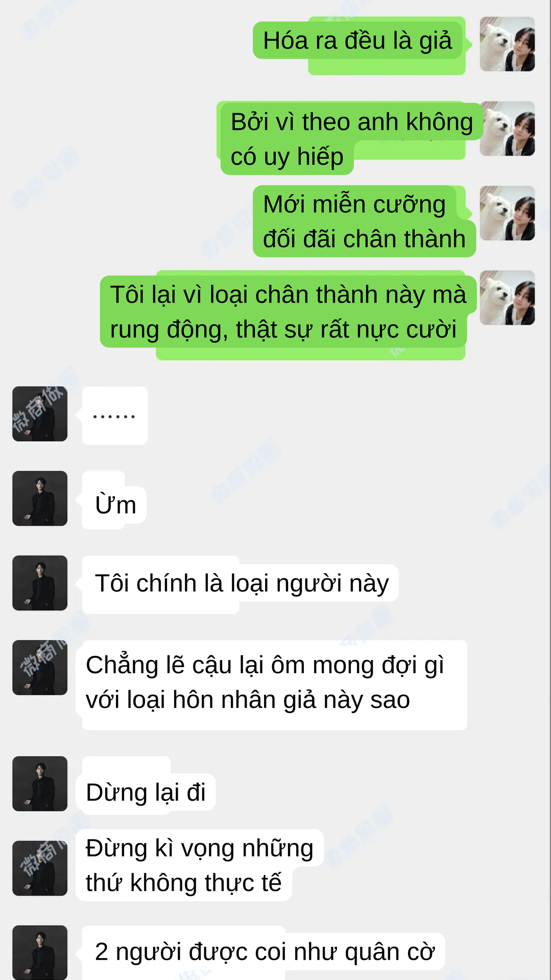Tap the avatar next to 'Bởi vì theo anh không có uy hiếp'
The height and width of the screenshot is (980, 551).
pos(507,129)
